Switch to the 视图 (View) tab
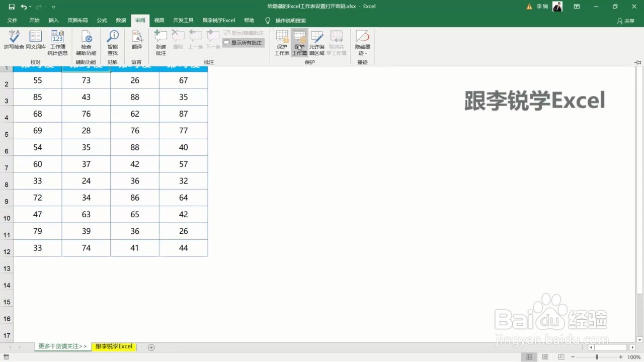 pos(159,21)
